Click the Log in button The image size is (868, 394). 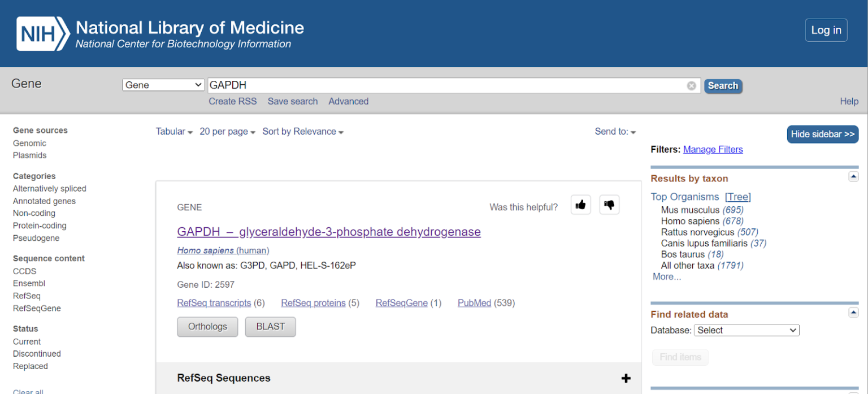click(x=826, y=31)
